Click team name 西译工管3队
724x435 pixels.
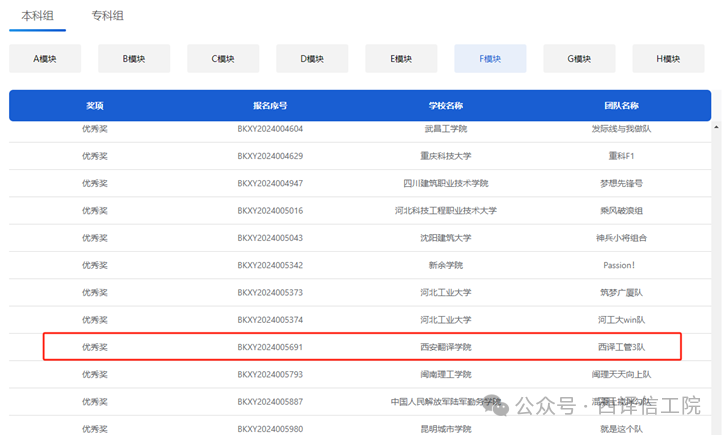(621, 347)
